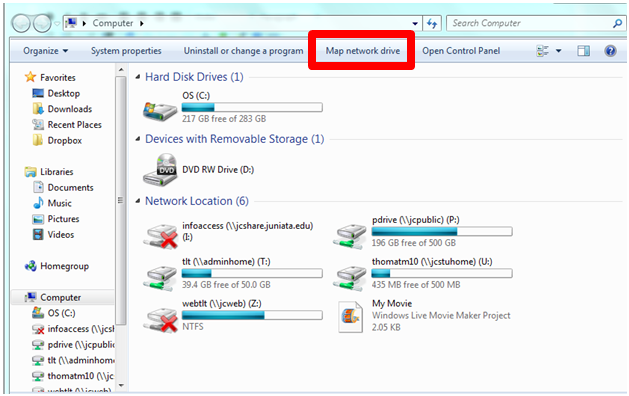Select the pdrive (P:) network drive icon

click(349, 237)
